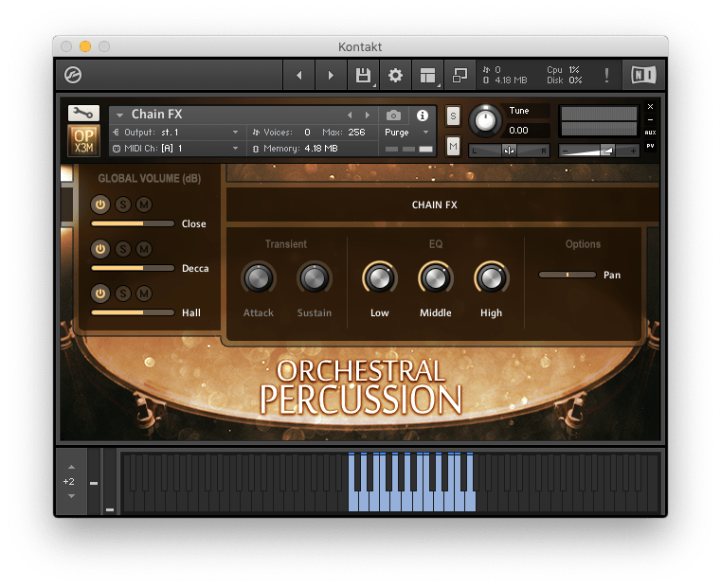Open the save floppy disk menu
Image resolution: width=721 pixels, height=588 pixels.
(363, 75)
